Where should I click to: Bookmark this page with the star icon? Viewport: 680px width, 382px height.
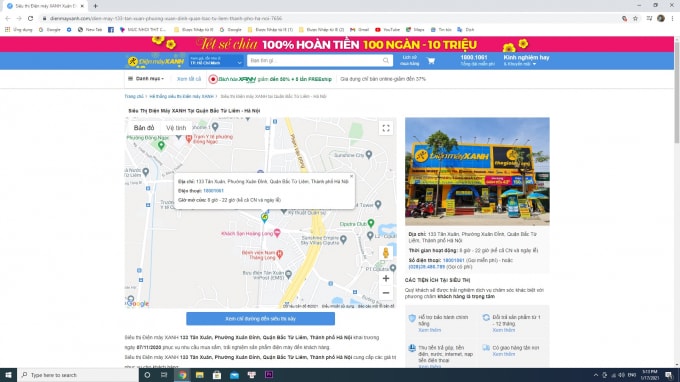tap(635, 18)
